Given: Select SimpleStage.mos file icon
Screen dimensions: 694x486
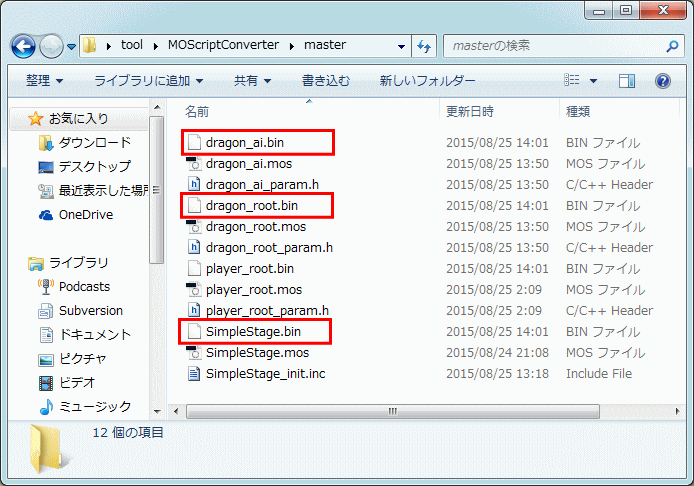Looking at the screenshot, I should pos(194,352).
